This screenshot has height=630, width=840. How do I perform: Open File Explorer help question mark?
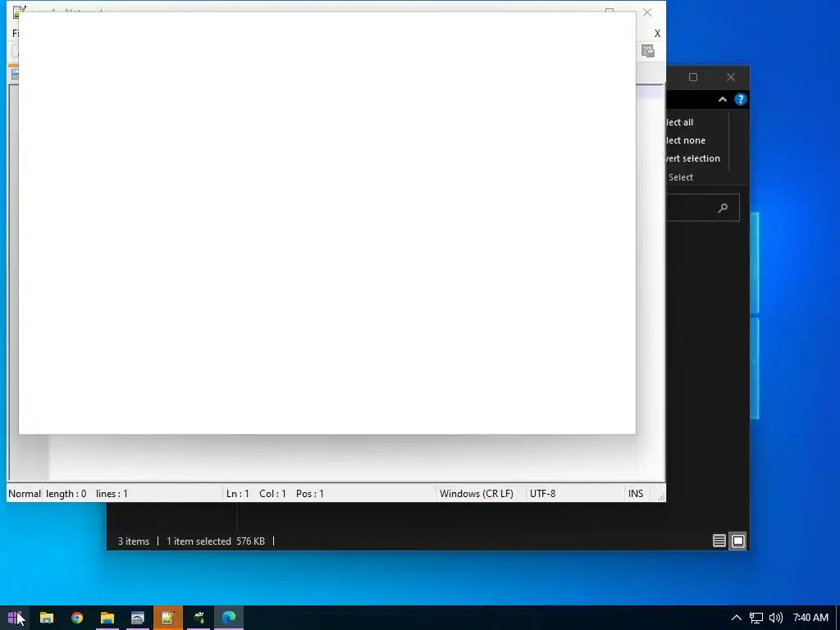741,99
